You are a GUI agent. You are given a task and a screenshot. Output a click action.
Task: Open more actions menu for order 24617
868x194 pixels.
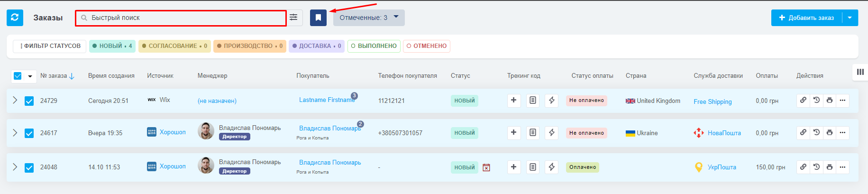click(x=842, y=132)
